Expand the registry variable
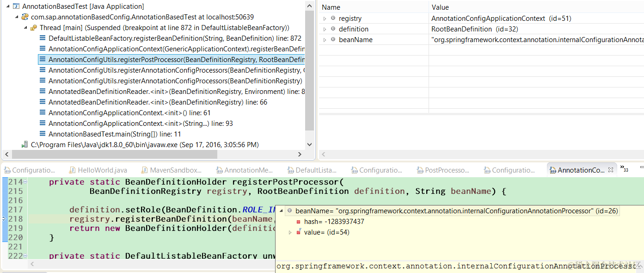 point(325,19)
